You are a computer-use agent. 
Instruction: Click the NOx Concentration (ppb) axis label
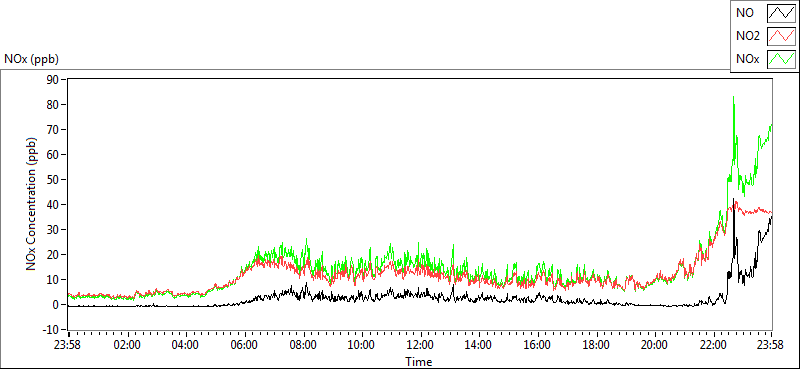32,204
